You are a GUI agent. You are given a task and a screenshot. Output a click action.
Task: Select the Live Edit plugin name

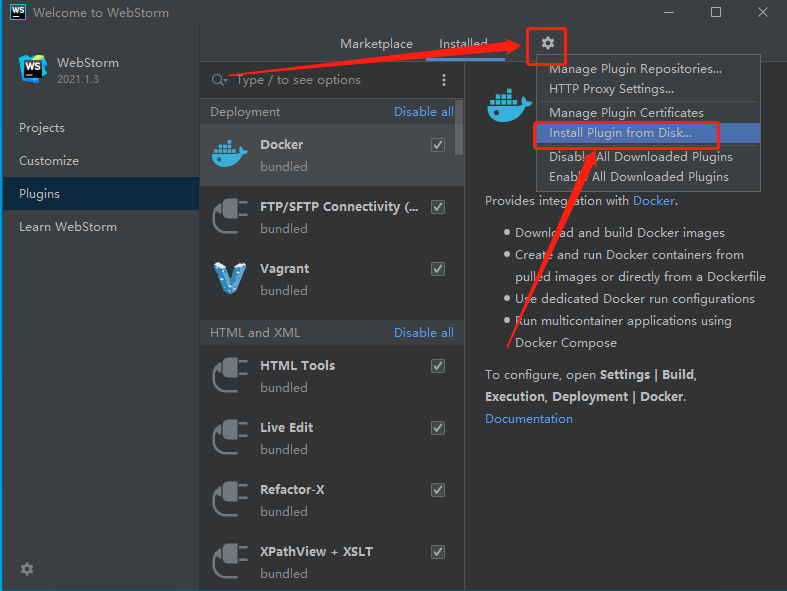[287, 427]
